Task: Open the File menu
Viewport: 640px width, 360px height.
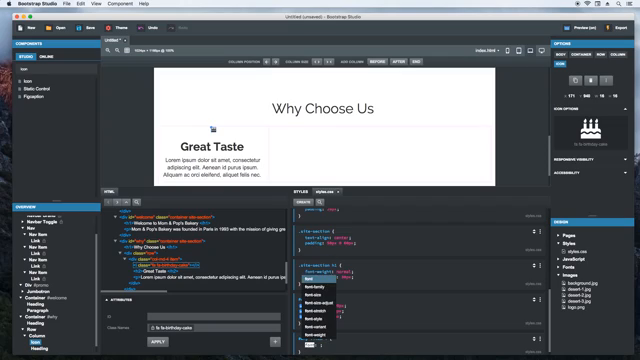Action: (67, 4)
